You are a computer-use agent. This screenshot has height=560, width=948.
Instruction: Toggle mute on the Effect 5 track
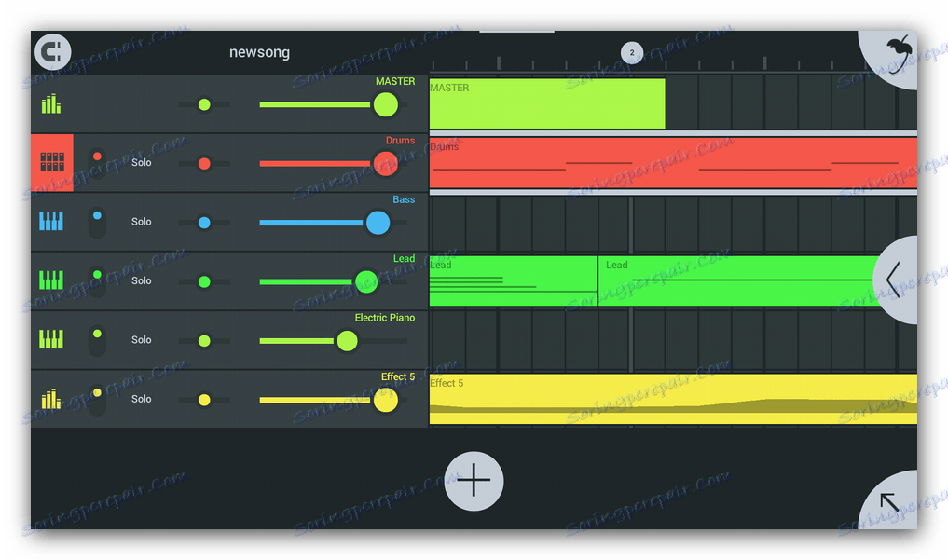point(97,399)
